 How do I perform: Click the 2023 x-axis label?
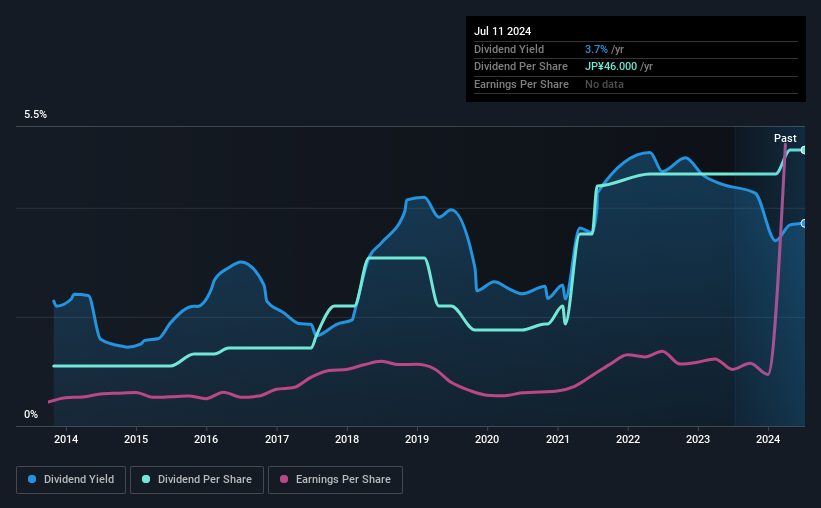tap(698, 439)
